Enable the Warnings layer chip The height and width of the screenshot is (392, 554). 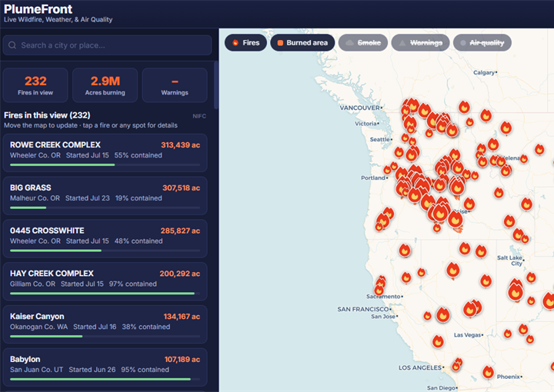pos(420,43)
